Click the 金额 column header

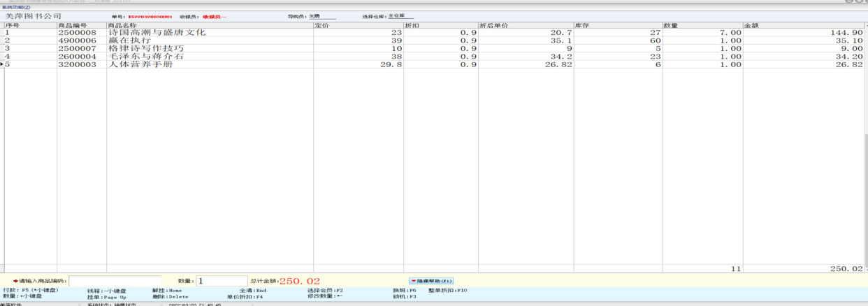coord(804,26)
